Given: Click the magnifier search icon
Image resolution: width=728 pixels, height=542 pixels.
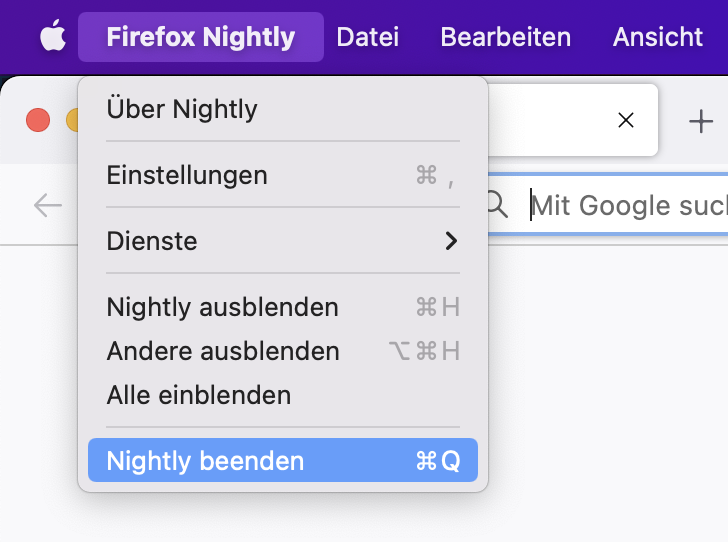Looking at the screenshot, I should tap(497, 205).
